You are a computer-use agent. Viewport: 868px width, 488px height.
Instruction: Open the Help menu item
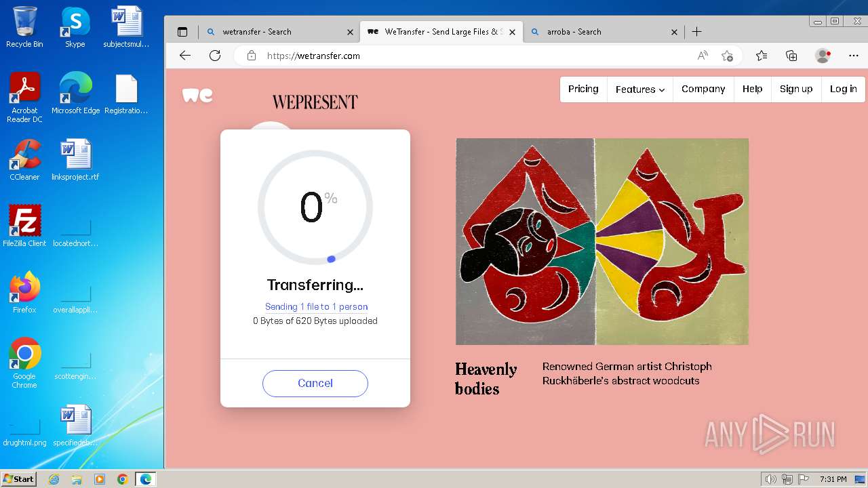[752, 89]
